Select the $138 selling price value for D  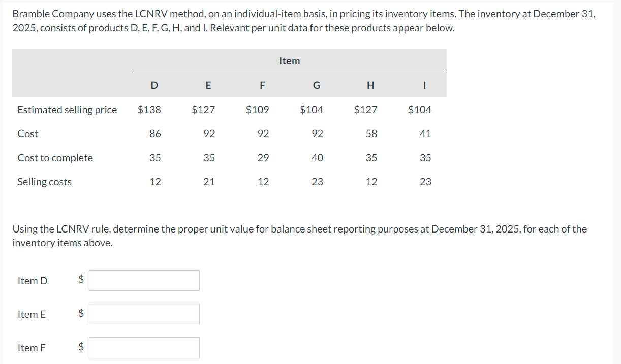pyautogui.click(x=150, y=109)
